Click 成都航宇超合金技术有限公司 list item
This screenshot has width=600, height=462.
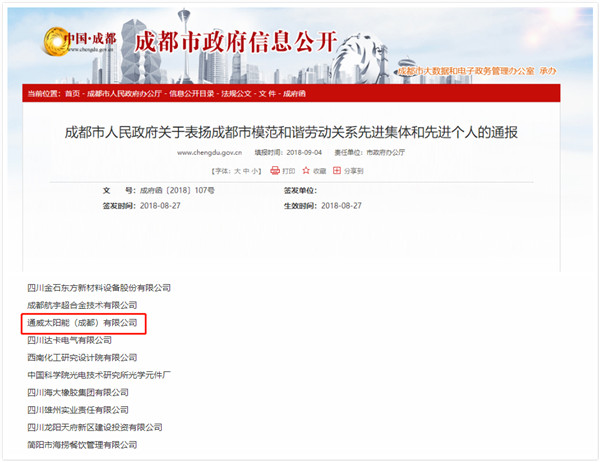[83, 305]
